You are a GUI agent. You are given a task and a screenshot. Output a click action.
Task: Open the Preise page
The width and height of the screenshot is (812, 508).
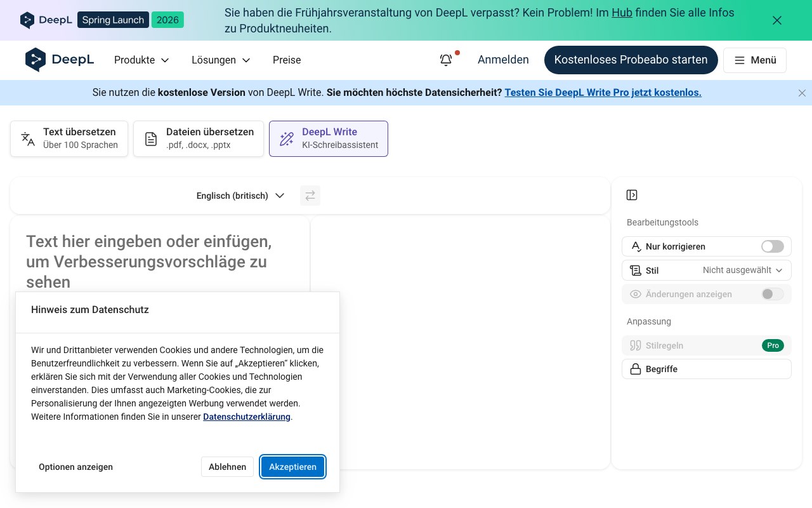287,60
